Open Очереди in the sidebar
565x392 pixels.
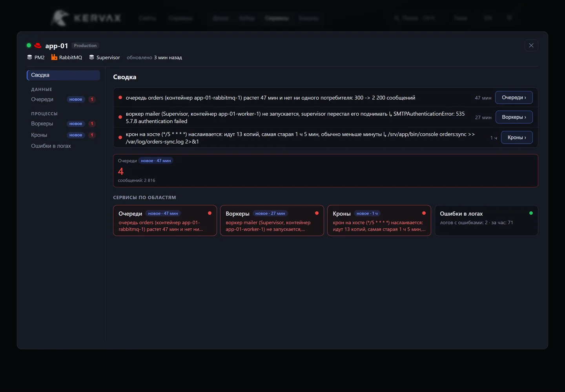tap(63, 100)
